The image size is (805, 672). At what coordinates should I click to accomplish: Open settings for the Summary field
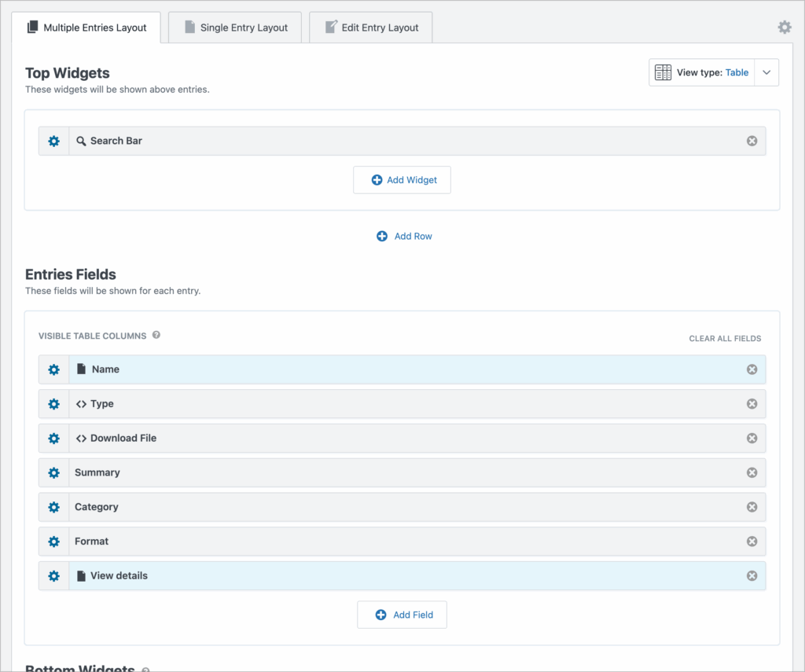click(x=53, y=472)
